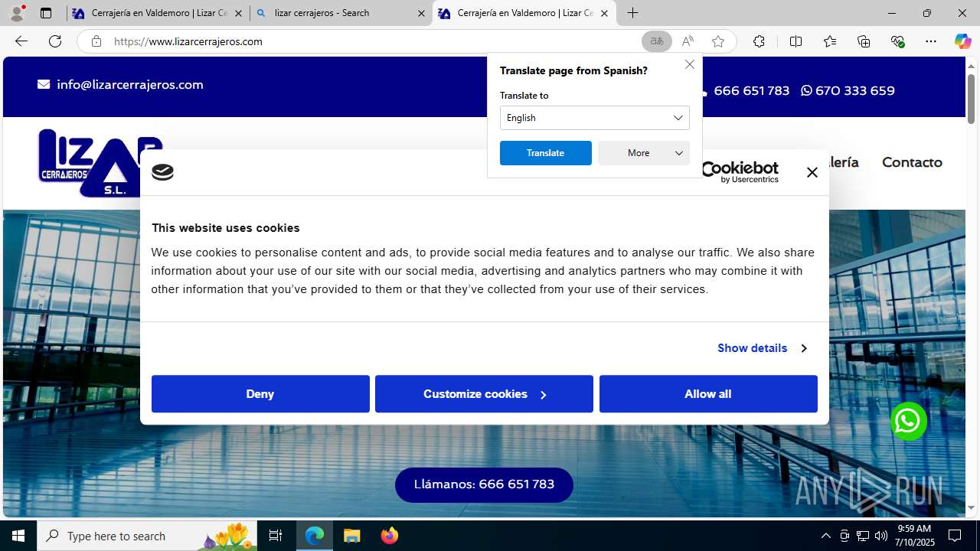The height and width of the screenshot is (551, 980).
Task: Click Customize cookies button
Action: [484, 394]
